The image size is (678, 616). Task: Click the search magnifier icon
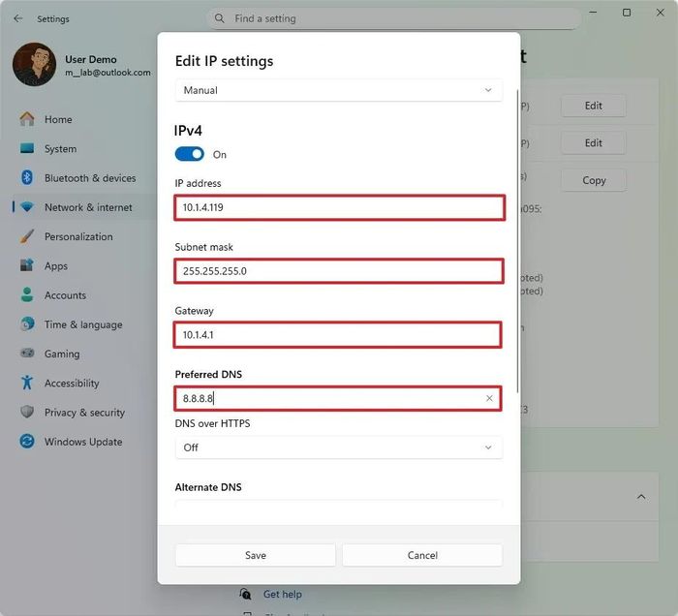[220, 18]
